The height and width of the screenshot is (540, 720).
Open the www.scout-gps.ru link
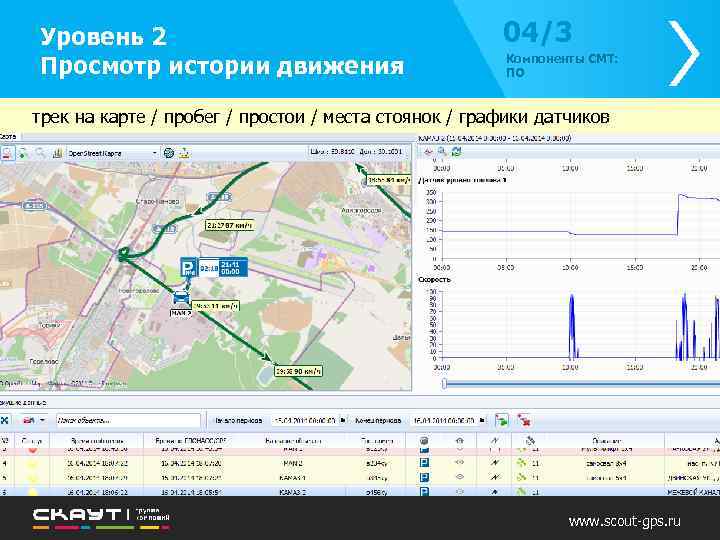[624, 521]
